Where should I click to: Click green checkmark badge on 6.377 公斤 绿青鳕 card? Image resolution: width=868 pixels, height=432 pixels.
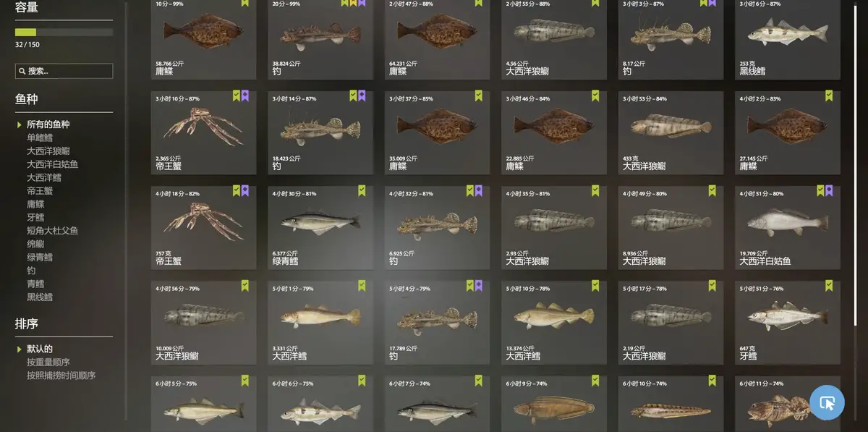click(x=362, y=190)
